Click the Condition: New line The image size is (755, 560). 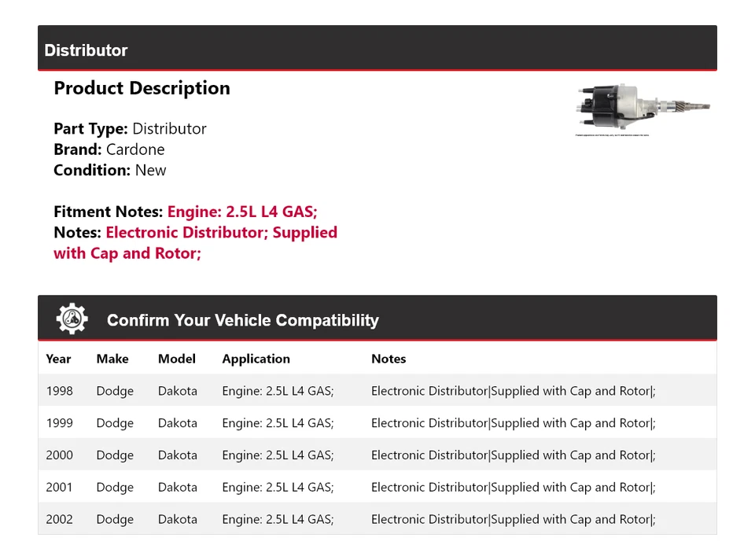pos(110,170)
